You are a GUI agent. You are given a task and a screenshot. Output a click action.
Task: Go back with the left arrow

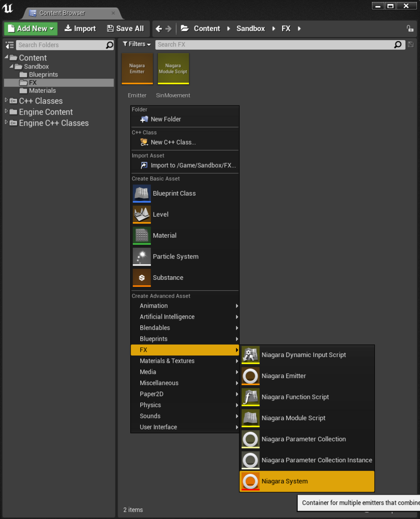point(159,29)
